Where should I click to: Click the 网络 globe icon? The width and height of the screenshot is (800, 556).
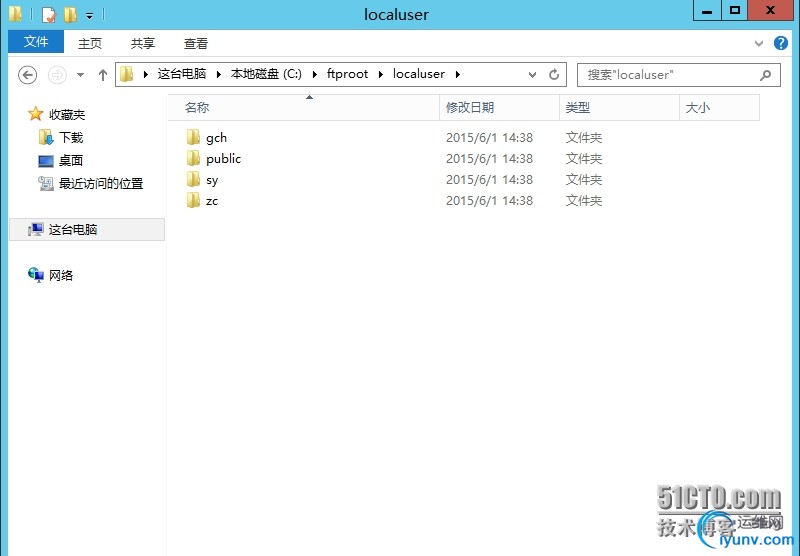[x=36, y=275]
